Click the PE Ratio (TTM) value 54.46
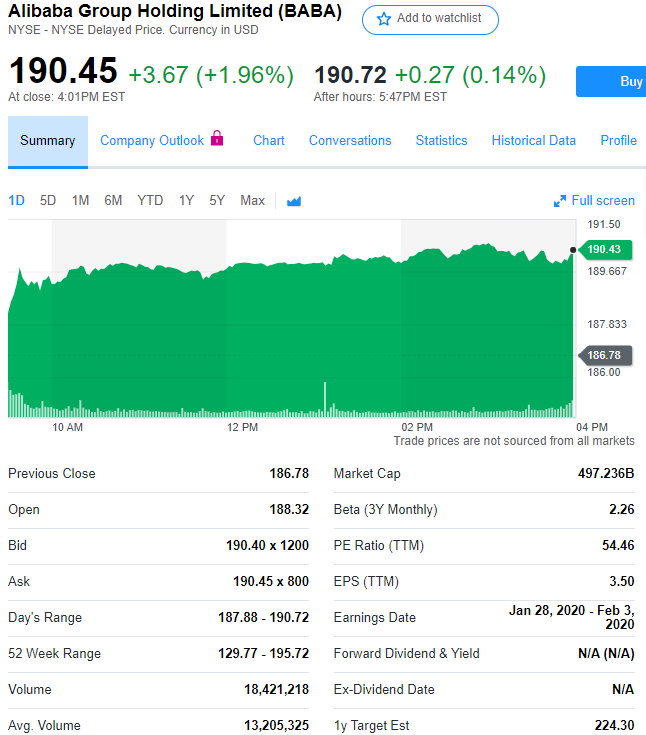The height and width of the screenshot is (735, 646). pyautogui.click(x=618, y=546)
